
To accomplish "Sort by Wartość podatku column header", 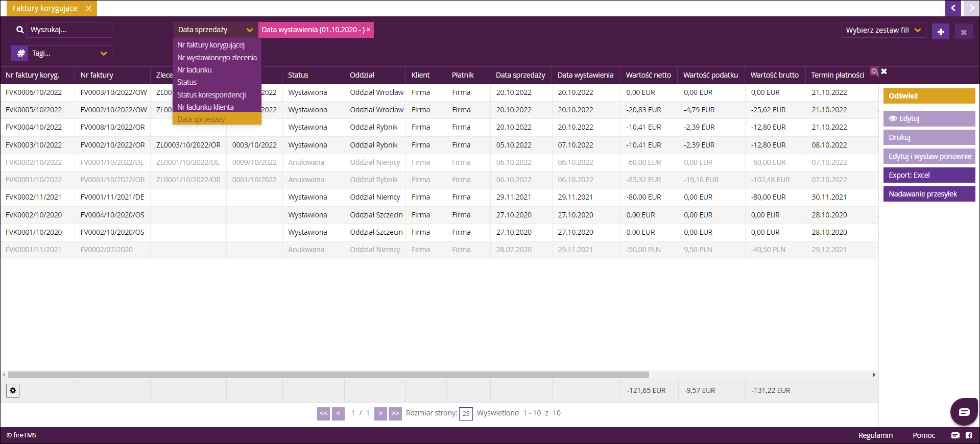I will tap(710, 75).
